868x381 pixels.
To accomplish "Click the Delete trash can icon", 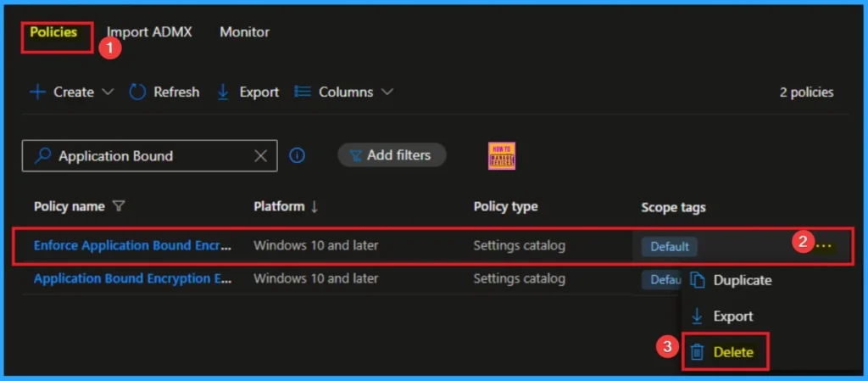I will [698, 351].
